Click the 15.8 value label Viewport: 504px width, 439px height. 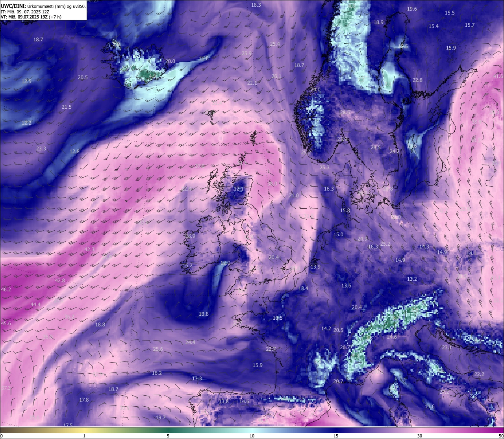345,210
